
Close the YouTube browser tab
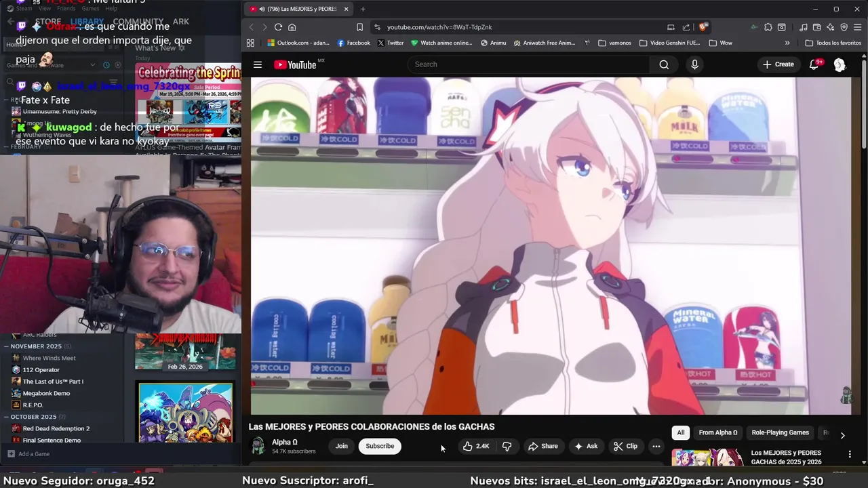[x=346, y=9]
